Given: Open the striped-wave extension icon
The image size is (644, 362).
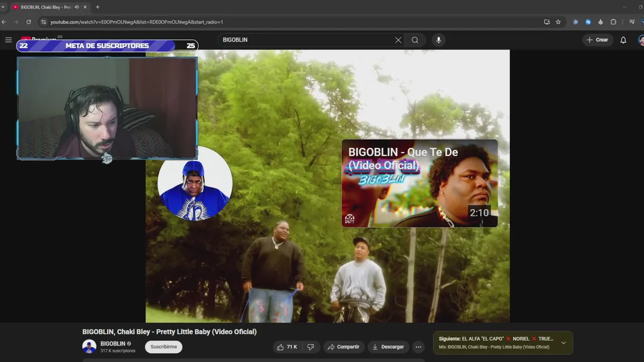Looking at the screenshot, I should click(x=576, y=22).
